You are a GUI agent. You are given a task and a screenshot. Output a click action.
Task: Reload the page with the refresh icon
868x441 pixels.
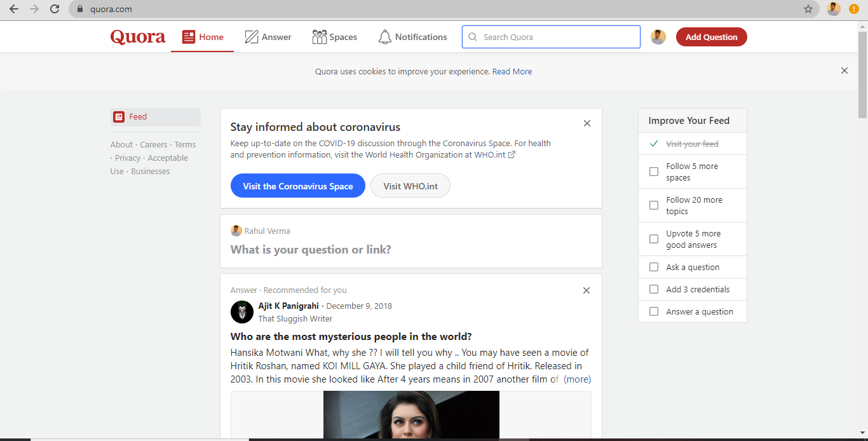(x=55, y=9)
